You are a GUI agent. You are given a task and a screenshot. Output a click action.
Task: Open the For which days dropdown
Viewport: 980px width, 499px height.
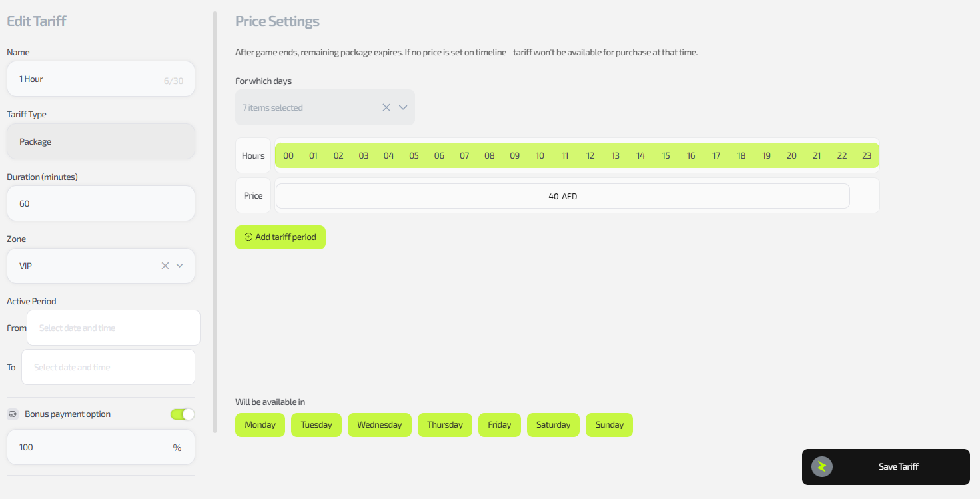(x=403, y=107)
